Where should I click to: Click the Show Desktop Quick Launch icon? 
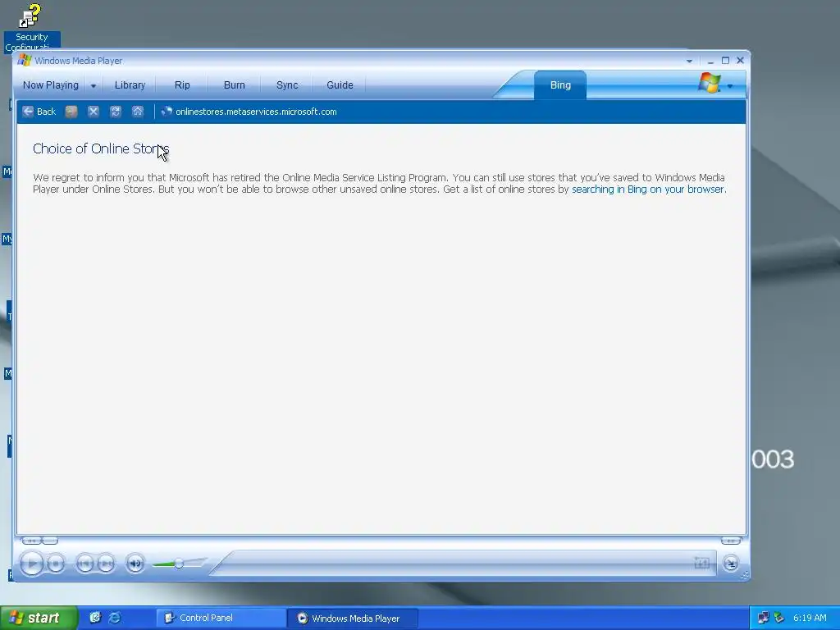tap(95, 618)
